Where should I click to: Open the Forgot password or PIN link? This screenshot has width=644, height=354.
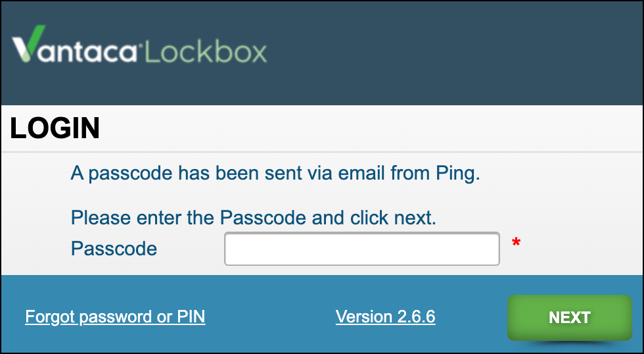coord(115,317)
